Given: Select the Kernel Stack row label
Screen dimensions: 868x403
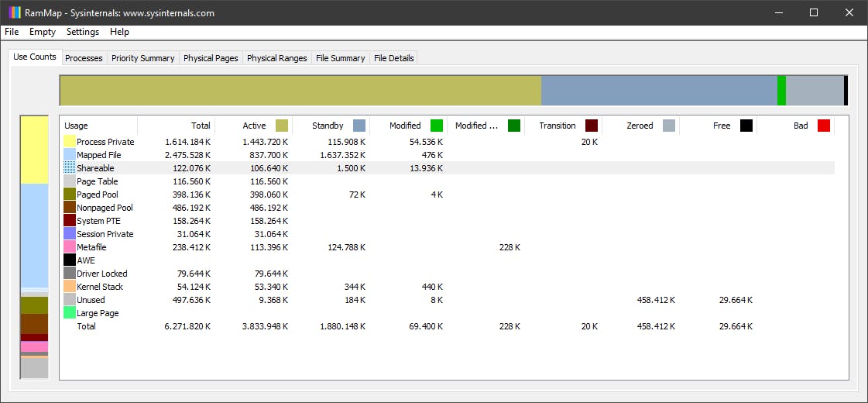Looking at the screenshot, I should pyautogui.click(x=100, y=287).
